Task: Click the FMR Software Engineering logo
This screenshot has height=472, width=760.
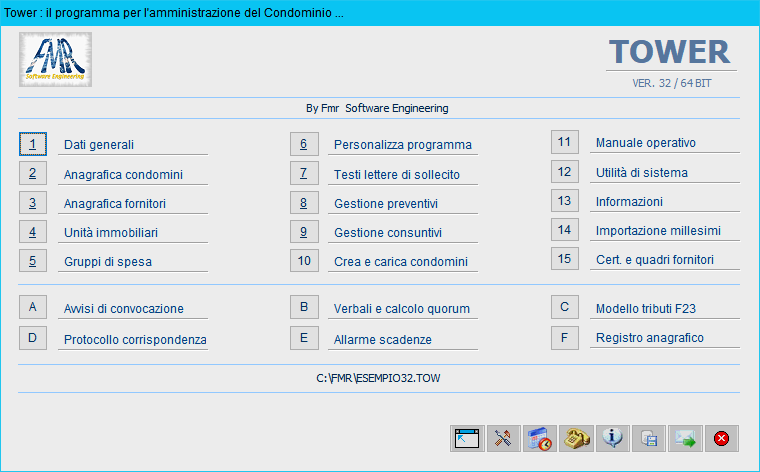Action: tap(55, 60)
